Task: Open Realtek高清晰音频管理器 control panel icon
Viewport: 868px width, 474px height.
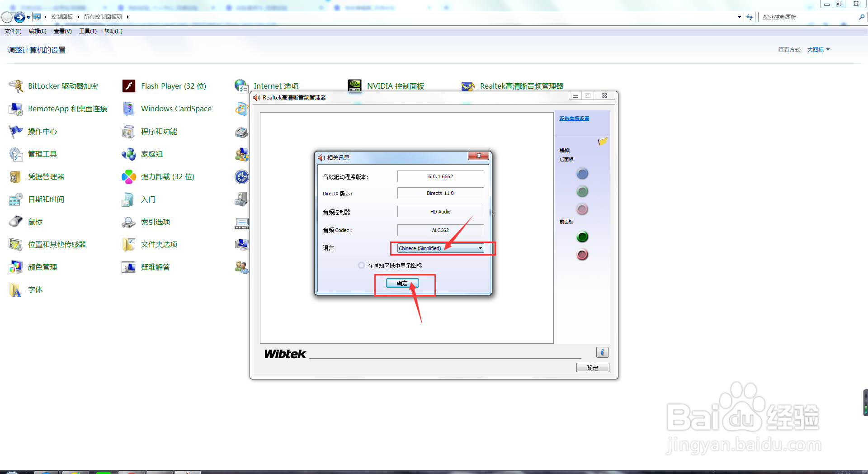Action: (468, 86)
